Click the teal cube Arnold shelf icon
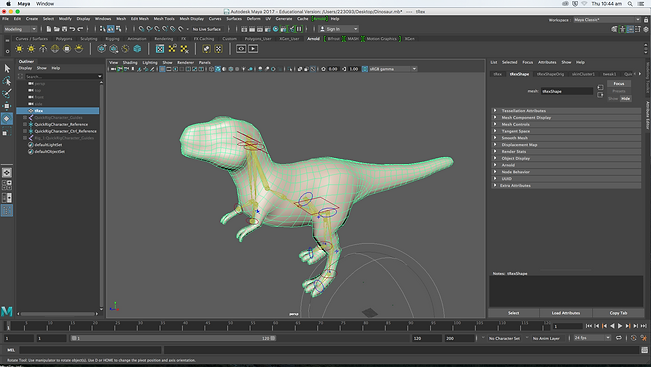The height and width of the screenshot is (367, 651). pos(137,49)
